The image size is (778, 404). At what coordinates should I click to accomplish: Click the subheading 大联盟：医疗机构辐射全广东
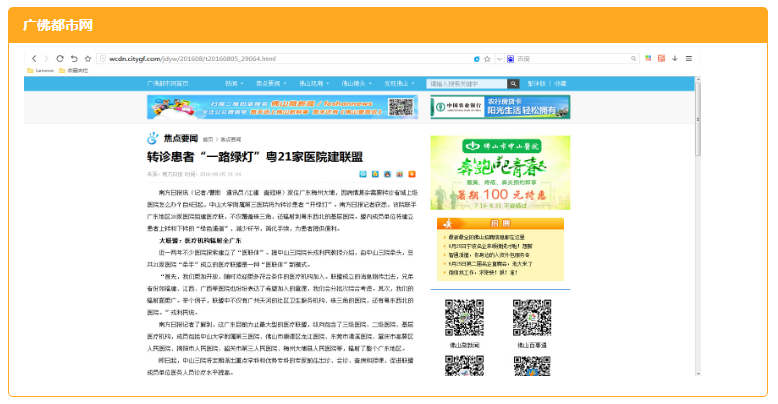(x=200, y=240)
